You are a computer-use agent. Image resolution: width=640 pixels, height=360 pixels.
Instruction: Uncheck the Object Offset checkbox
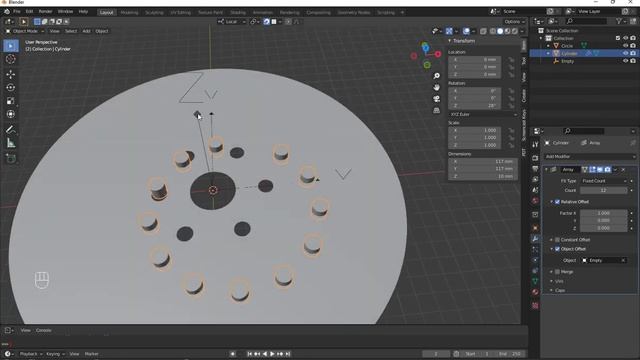(557, 249)
